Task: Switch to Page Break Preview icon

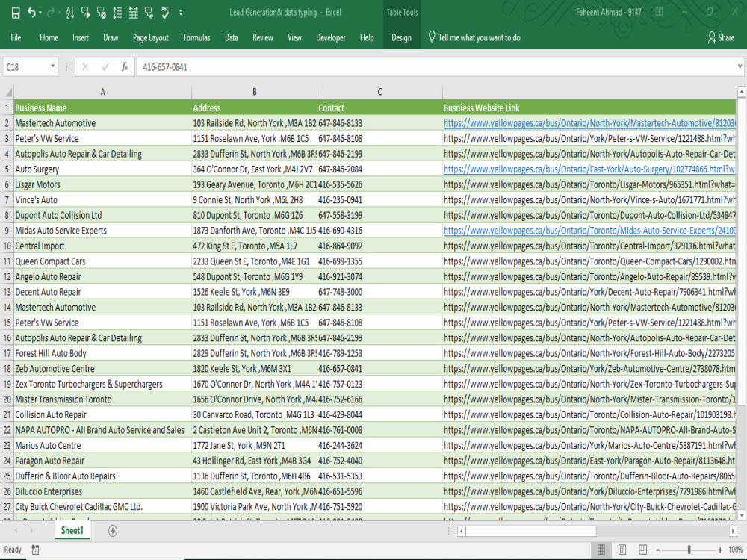Action: [642, 550]
